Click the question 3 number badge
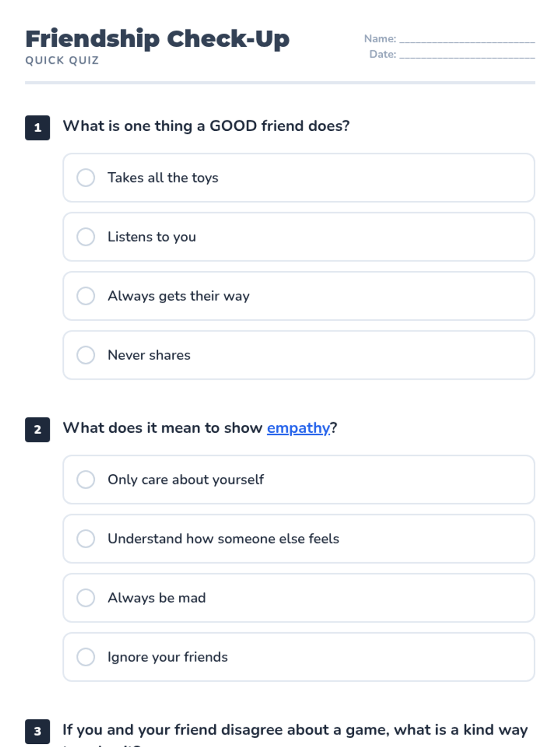 coord(38,731)
